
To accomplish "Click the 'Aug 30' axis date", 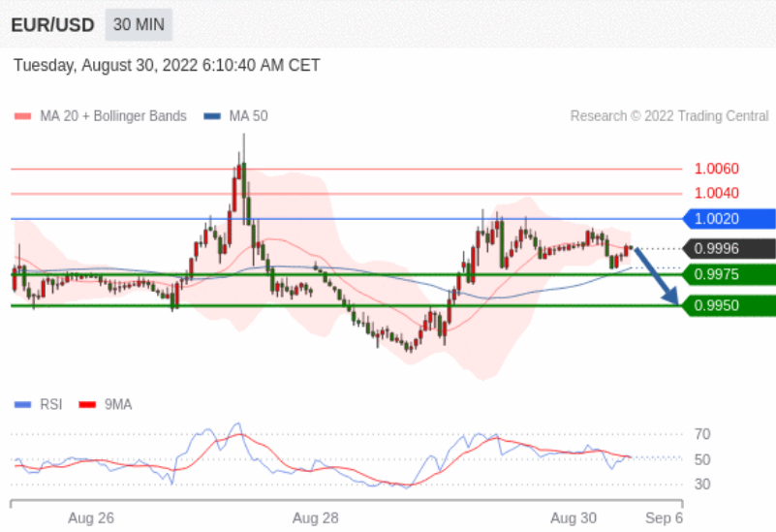I will pyautogui.click(x=574, y=518).
